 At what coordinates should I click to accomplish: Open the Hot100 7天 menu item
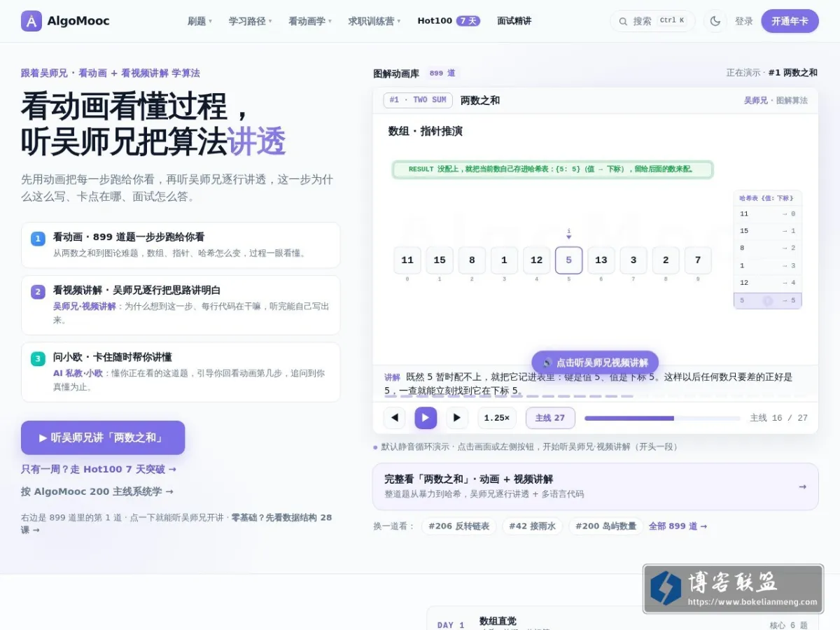[449, 21]
